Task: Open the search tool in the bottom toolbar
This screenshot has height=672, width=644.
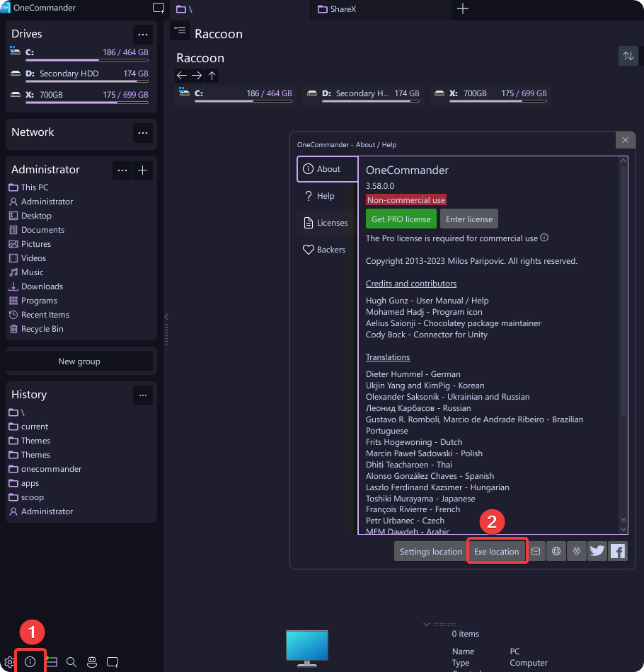Action: click(71, 662)
